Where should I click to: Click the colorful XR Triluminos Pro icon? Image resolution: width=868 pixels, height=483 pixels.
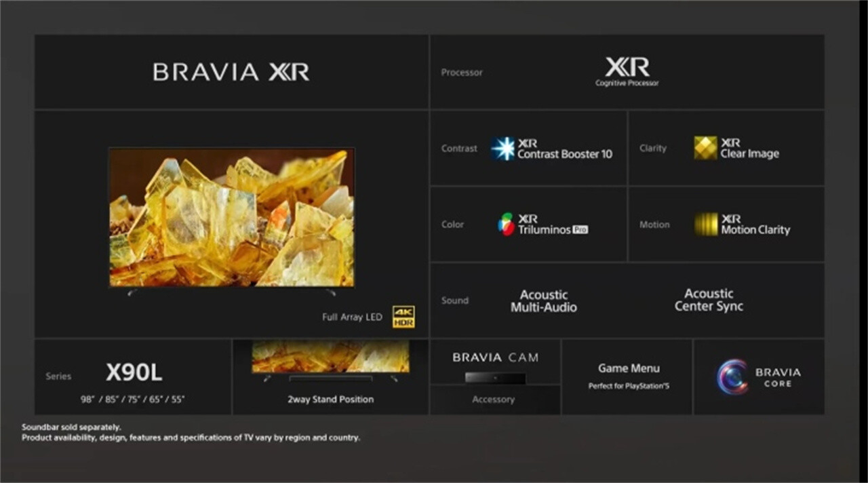coord(506,224)
